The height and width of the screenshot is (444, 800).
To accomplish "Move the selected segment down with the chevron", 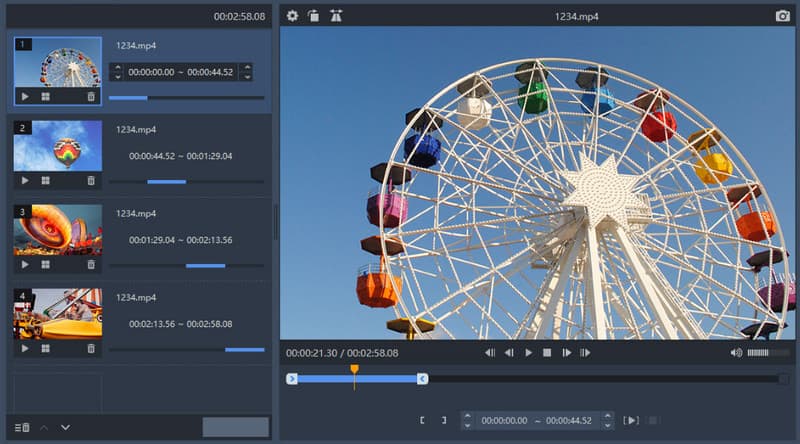I will pyautogui.click(x=65, y=427).
